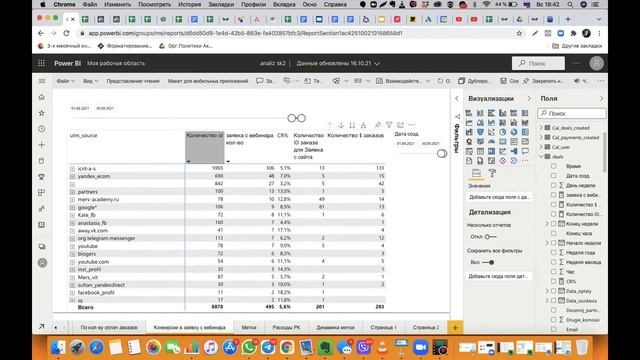Open the Файл dropdown in report toolbar

65,81
